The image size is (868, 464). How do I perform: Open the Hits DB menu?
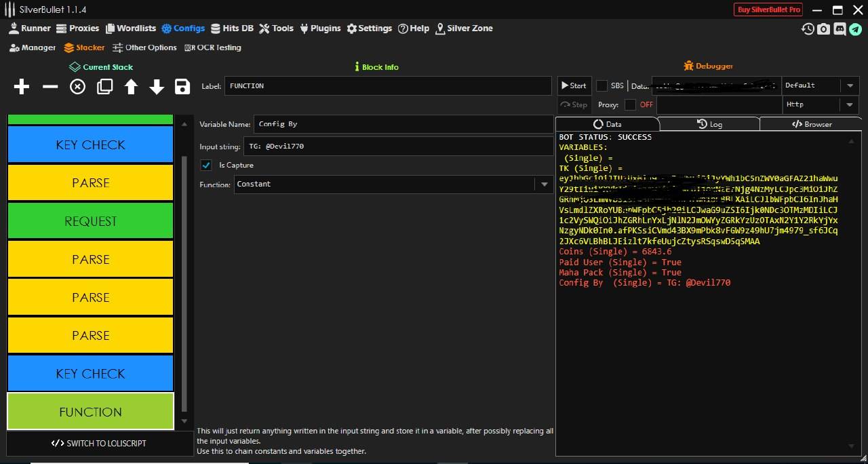(x=232, y=28)
